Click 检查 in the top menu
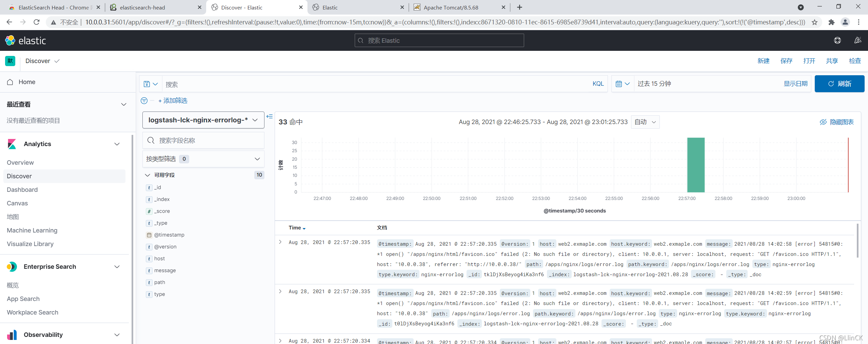Screen dimensions: 868x344 click(x=855, y=61)
